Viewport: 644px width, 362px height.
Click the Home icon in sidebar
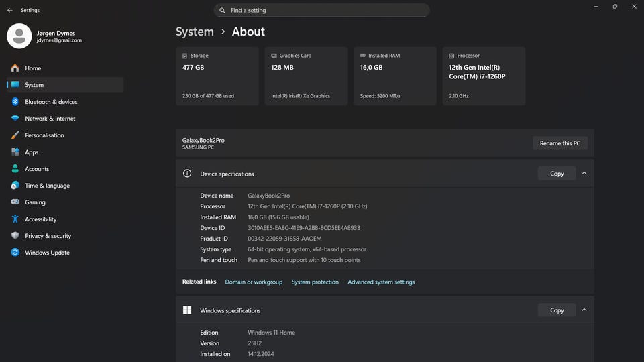(x=15, y=68)
